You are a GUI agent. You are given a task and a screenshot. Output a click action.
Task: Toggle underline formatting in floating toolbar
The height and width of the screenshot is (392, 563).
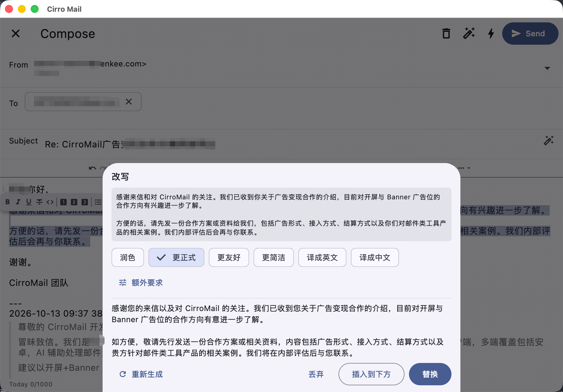(29, 202)
